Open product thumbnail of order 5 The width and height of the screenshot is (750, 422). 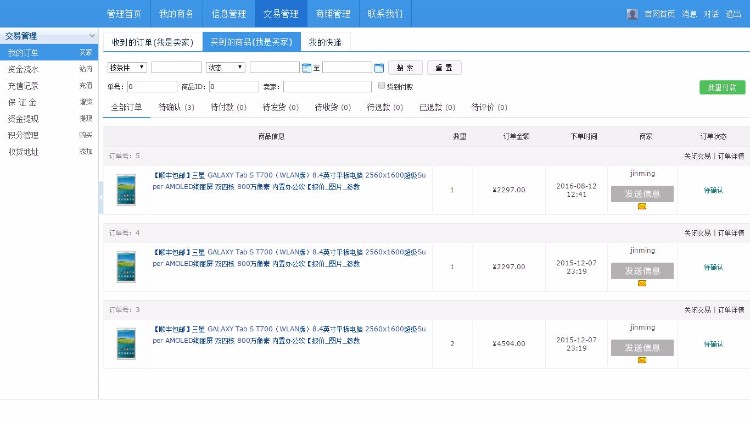pos(126,190)
